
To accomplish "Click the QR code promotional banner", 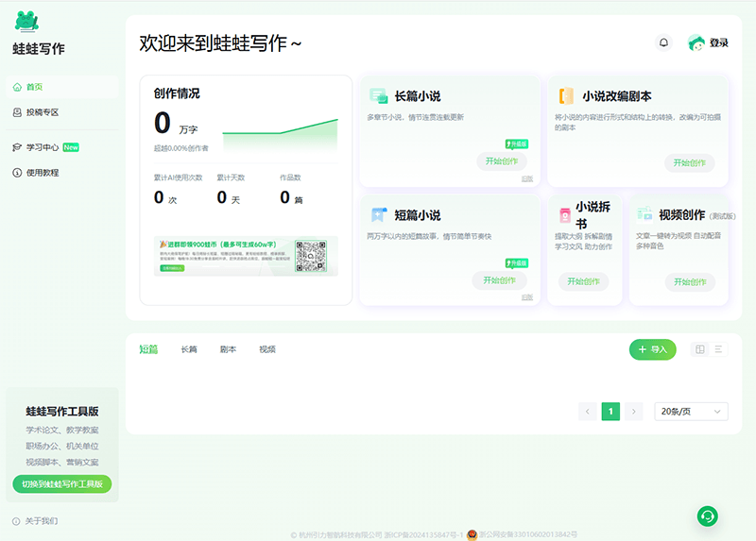I will (x=246, y=256).
